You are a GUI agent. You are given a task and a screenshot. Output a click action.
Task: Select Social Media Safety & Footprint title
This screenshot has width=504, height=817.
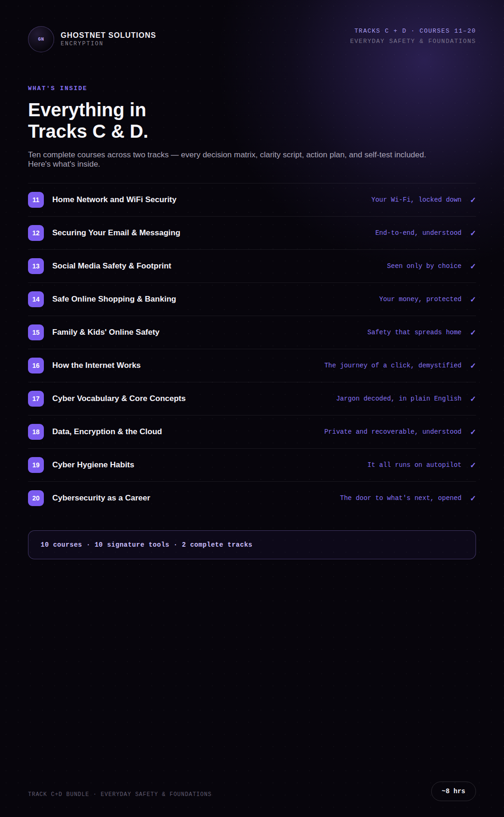(112, 266)
